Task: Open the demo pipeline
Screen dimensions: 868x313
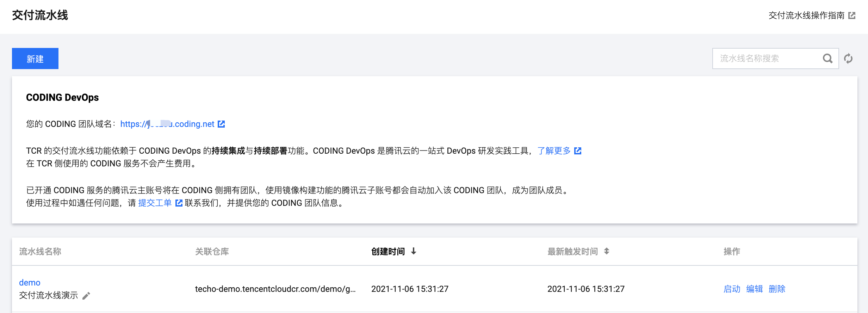Action: [x=30, y=283]
